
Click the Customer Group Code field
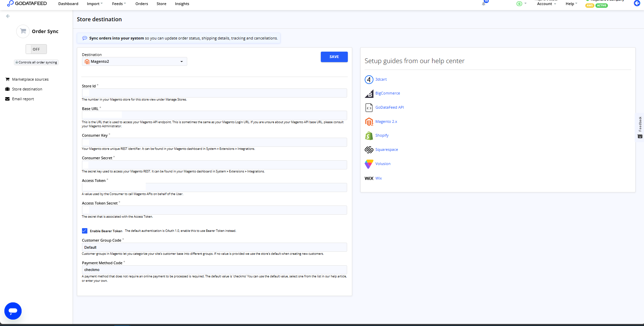coord(214,247)
